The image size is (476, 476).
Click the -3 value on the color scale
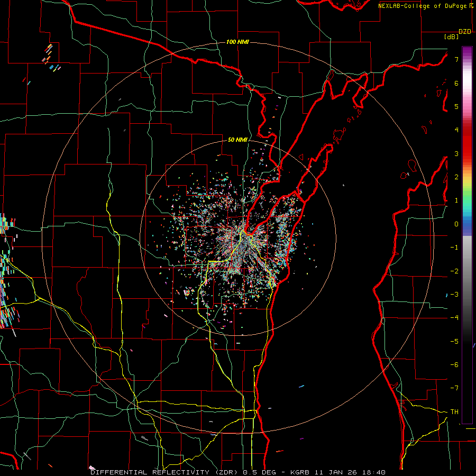[454, 295]
